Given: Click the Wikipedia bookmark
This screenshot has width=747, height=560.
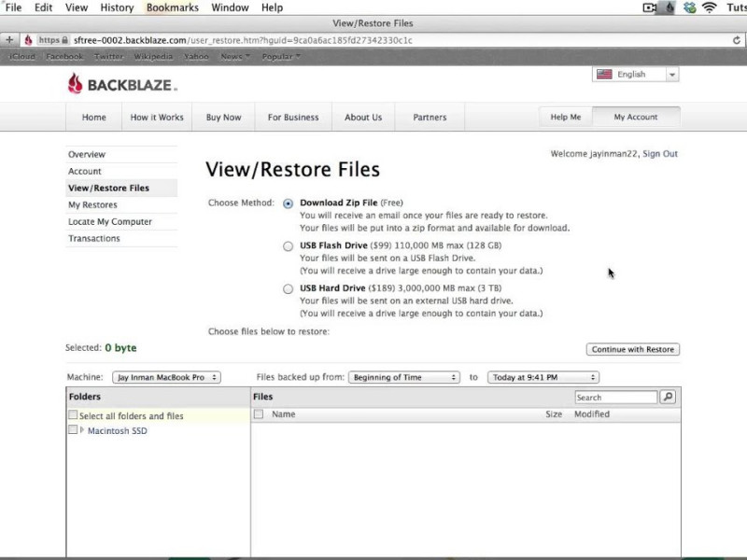Looking at the screenshot, I should [153, 56].
